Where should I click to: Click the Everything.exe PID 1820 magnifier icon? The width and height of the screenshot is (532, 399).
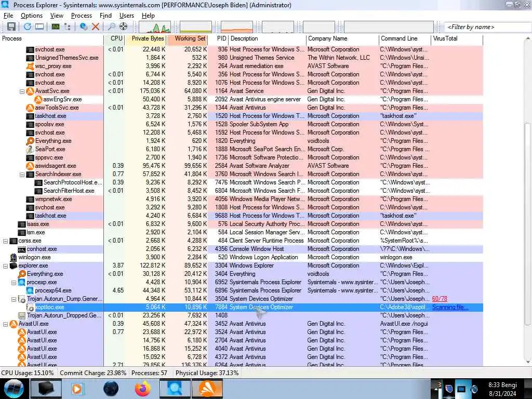tap(30, 141)
